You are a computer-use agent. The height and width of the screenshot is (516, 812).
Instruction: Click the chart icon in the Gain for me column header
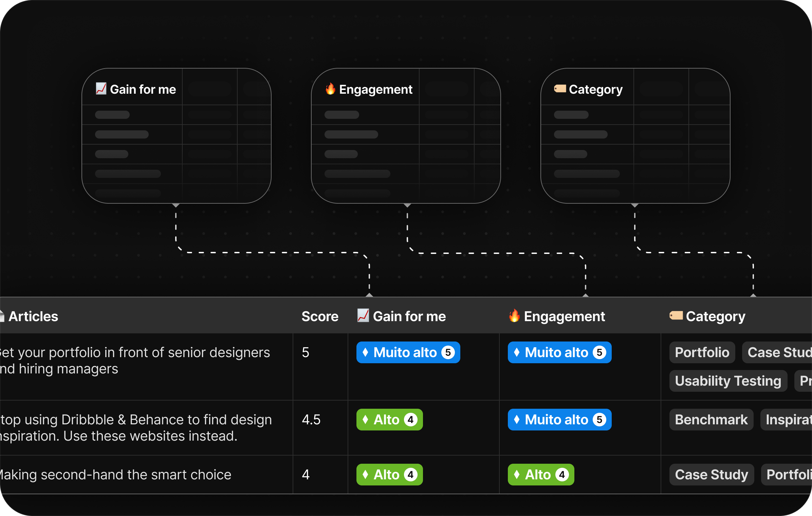tap(363, 315)
